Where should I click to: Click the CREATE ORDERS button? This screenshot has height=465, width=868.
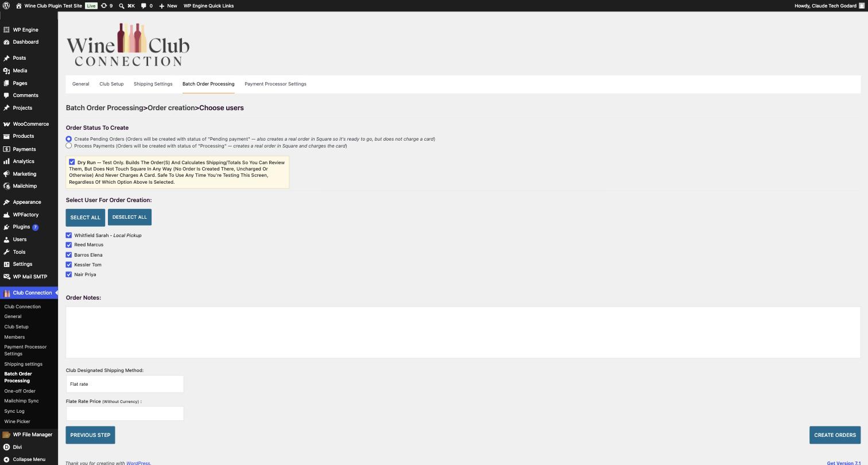(x=835, y=435)
